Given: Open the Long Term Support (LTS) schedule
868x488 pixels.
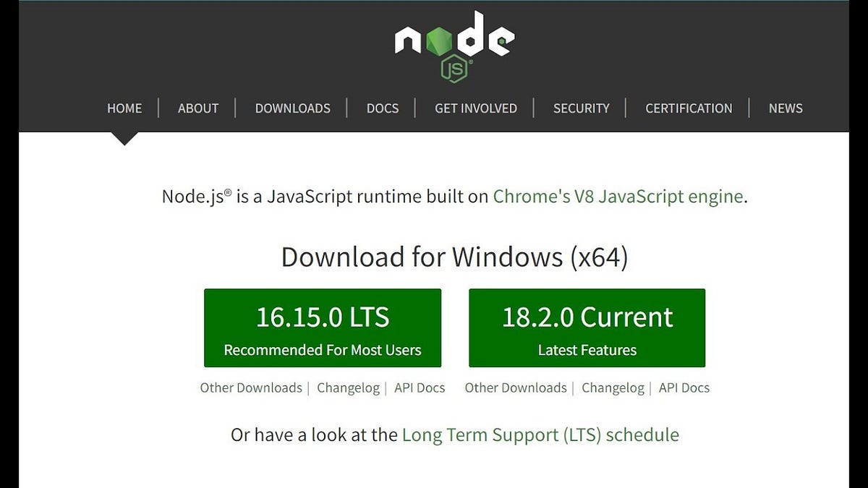Looking at the screenshot, I should [541, 435].
